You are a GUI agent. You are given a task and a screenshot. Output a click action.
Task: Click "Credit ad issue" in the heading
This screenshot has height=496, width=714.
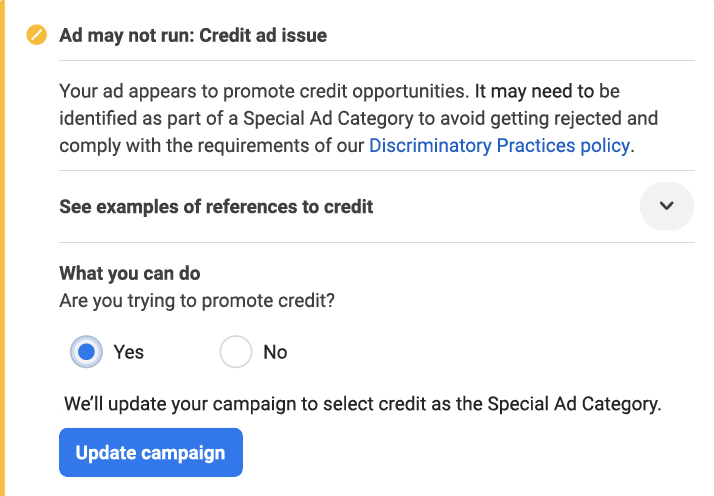263,36
